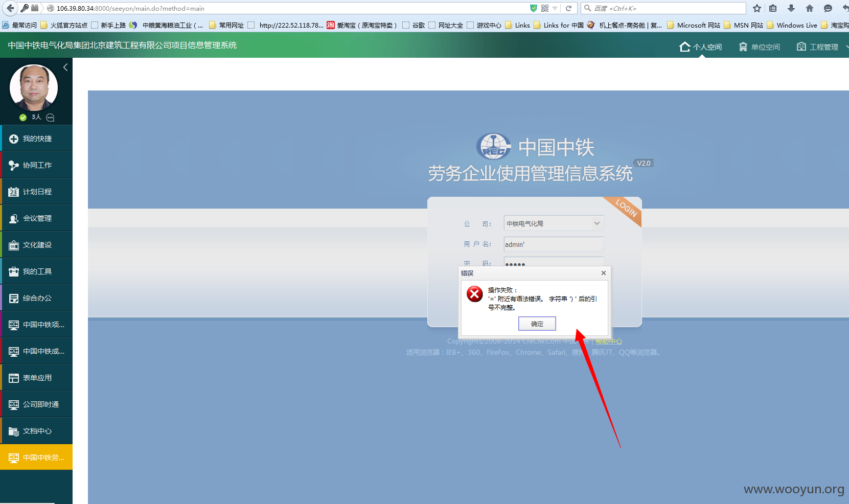Click the user avatar photo

pos(34,87)
